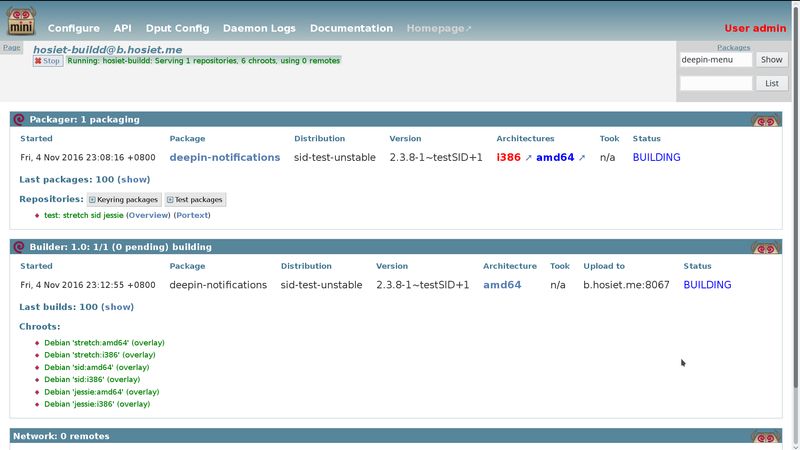The width and height of the screenshot is (800, 450).
Task: Open the amd64 build log arrow icon
Action: (x=582, y=158)
